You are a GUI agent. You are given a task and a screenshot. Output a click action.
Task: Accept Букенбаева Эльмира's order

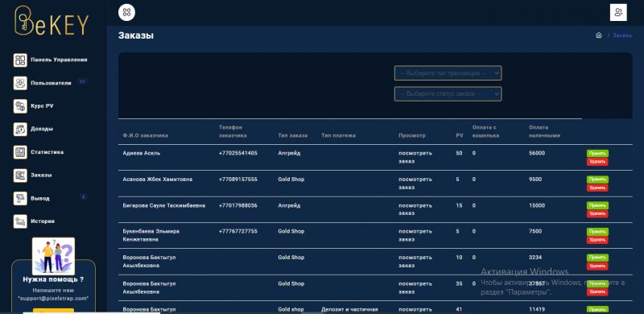pos(597,231)
